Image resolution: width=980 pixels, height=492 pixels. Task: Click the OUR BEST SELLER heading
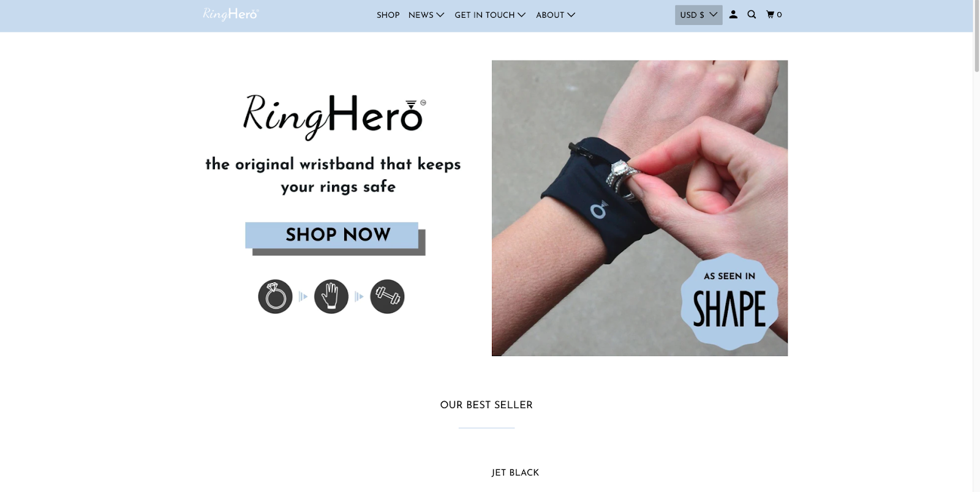pyautogui.click(x=486, y=405)
